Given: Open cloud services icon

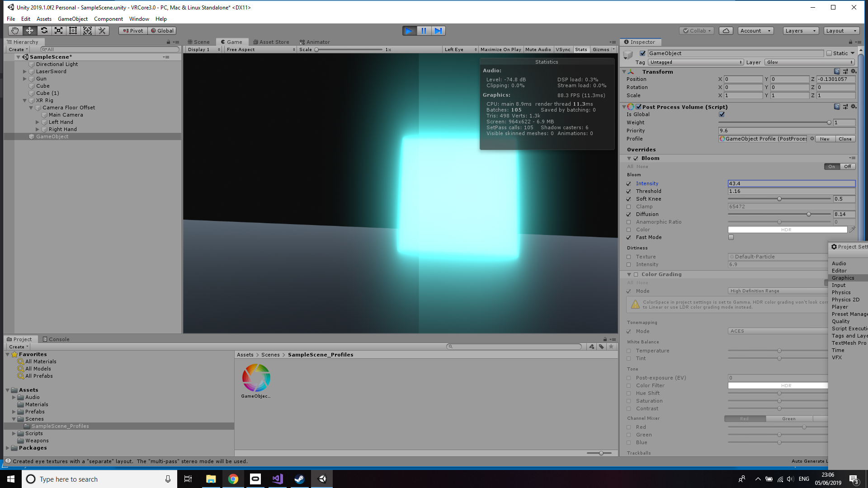Looking at the screenshot, I should point(726,31).
